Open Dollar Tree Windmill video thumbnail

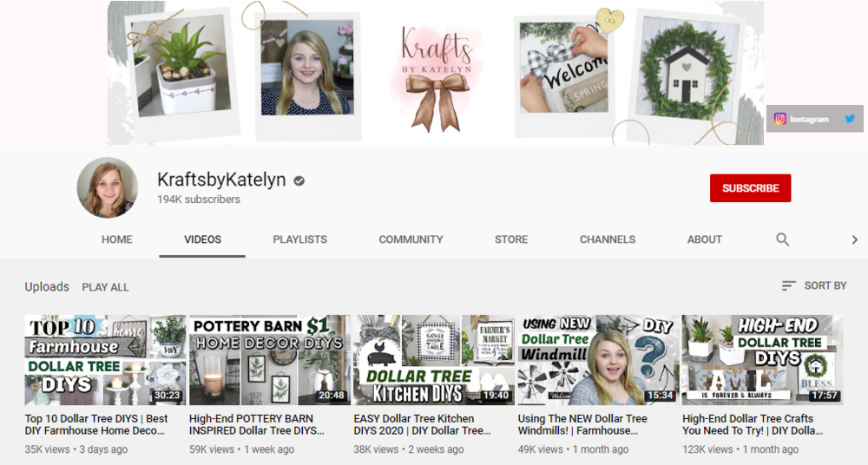point(598,360)
